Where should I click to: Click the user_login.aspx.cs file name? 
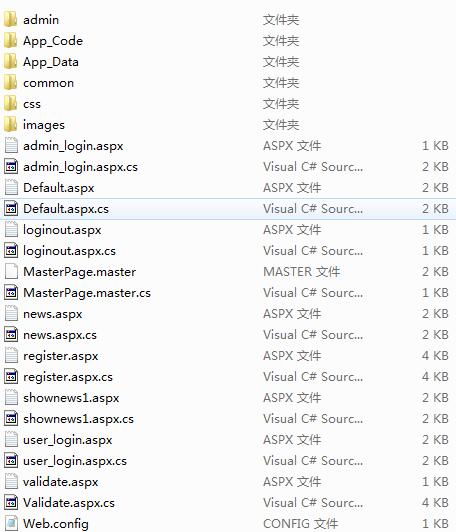75,461
